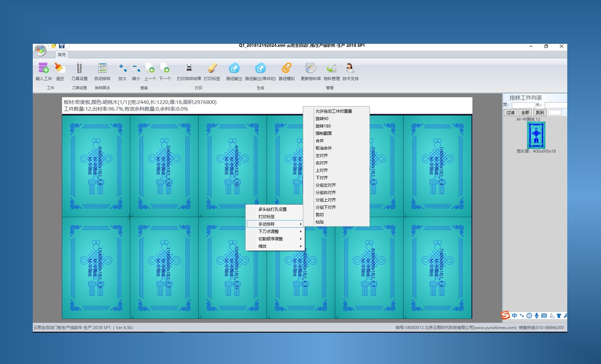Click the 技术支持 support icon
The width and height of the screenshot is (601, 364).
(x=350, y=68)
